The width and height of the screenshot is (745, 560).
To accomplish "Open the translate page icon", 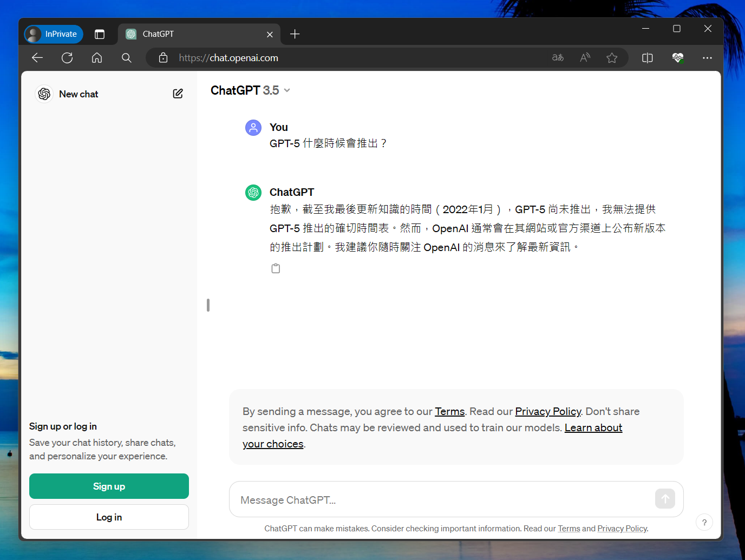I will coord(558,58).
